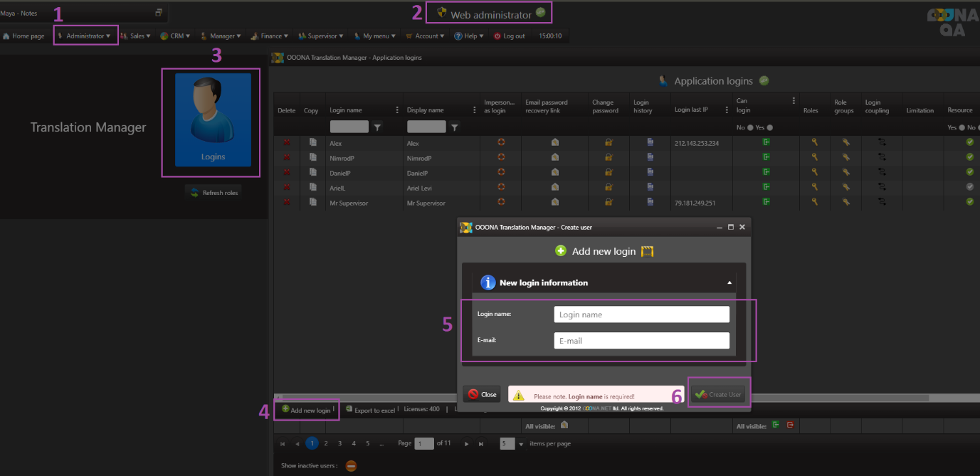Open login coupling for DanielP
The width and height of the screenshot is (980, 476).
pos(882,172)
